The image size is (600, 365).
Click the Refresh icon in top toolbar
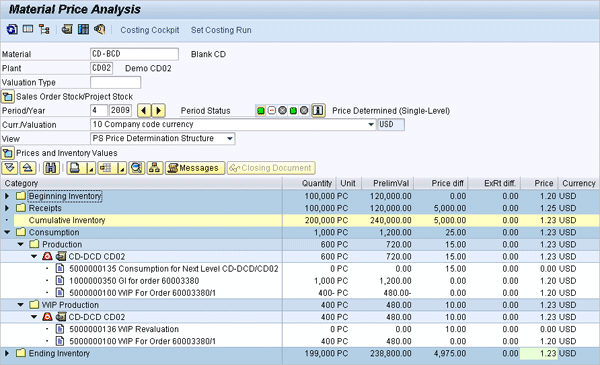[x=11, y=29]
